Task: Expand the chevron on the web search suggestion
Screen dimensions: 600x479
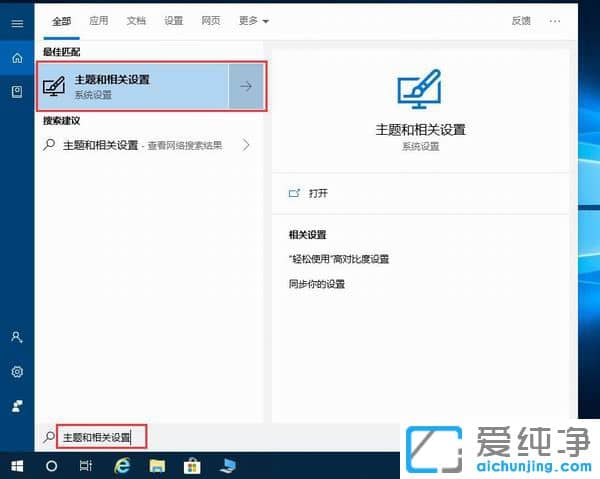Action: (246, 145)
